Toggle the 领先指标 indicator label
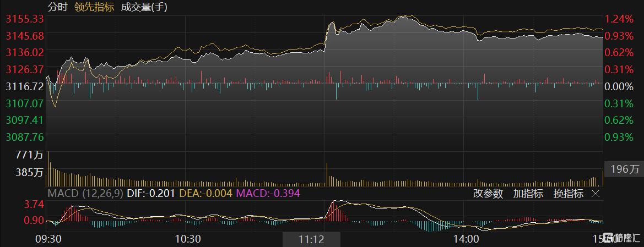Image resolution: width=644 pixels, height=247 pixels. click(94, 7)
